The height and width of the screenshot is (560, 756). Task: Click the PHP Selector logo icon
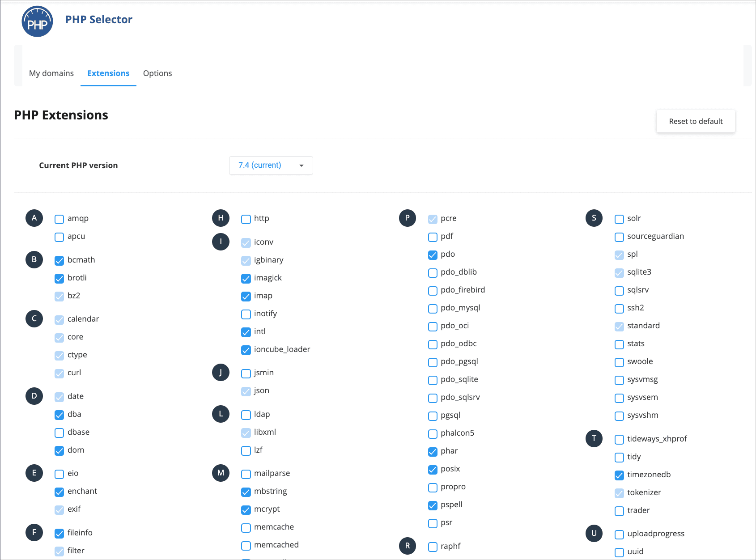(37, 21)
